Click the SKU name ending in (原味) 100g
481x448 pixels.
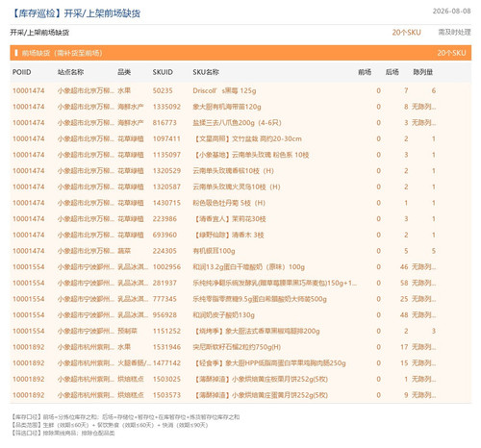249,267
